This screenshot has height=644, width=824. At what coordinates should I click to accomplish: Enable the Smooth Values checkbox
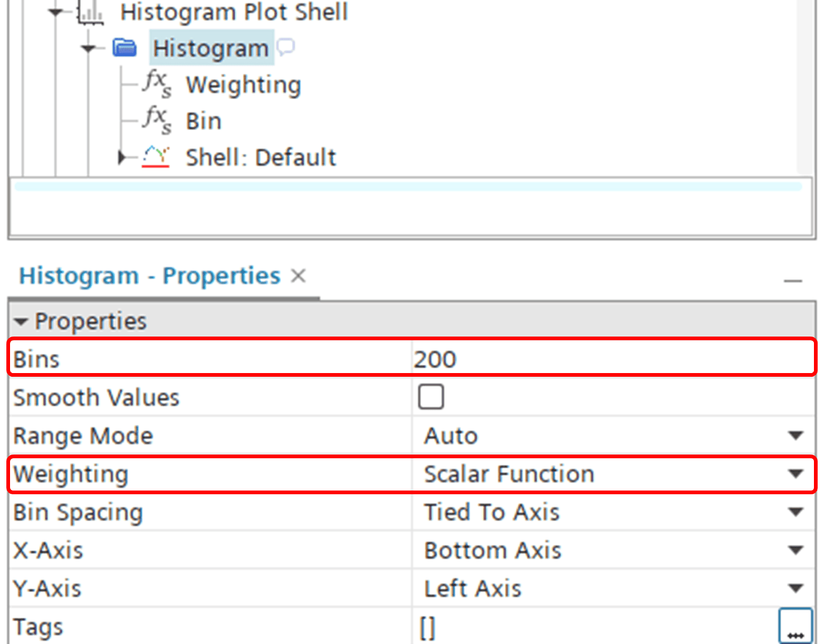coord(431,397)
